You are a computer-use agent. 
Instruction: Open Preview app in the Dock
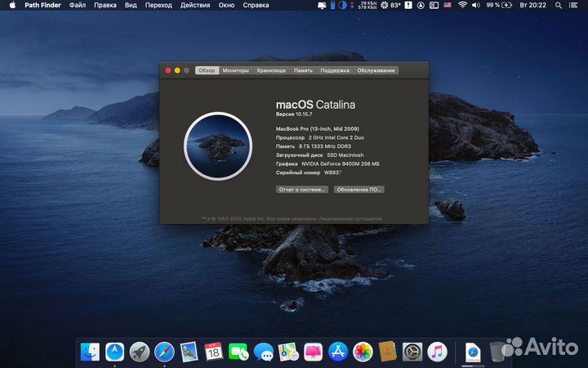(x=189, y=352)
